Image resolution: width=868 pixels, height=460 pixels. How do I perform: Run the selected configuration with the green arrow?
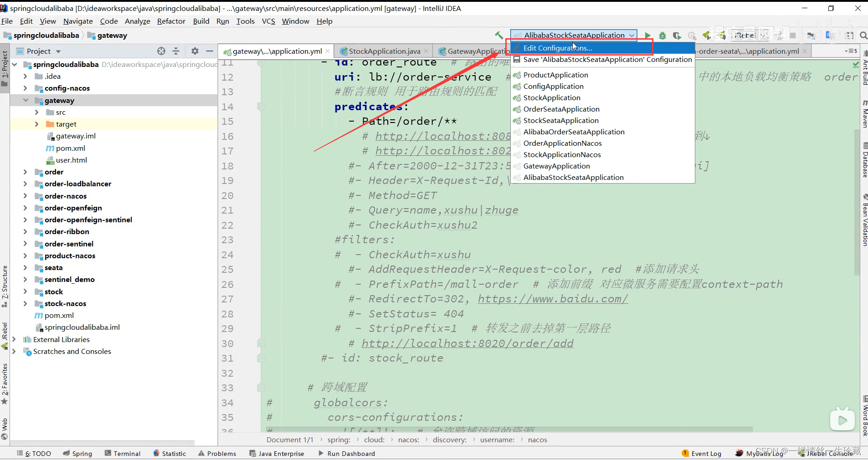(647, 36)
